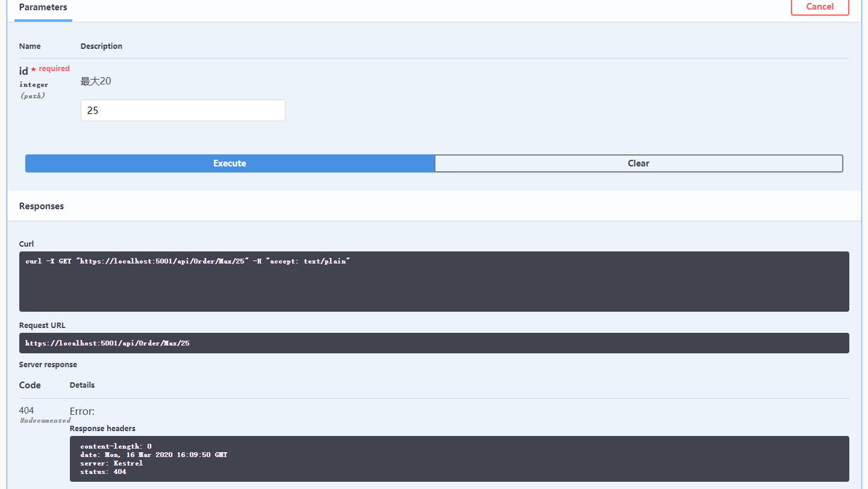Click the 'Name' column header

coord(30,46)
